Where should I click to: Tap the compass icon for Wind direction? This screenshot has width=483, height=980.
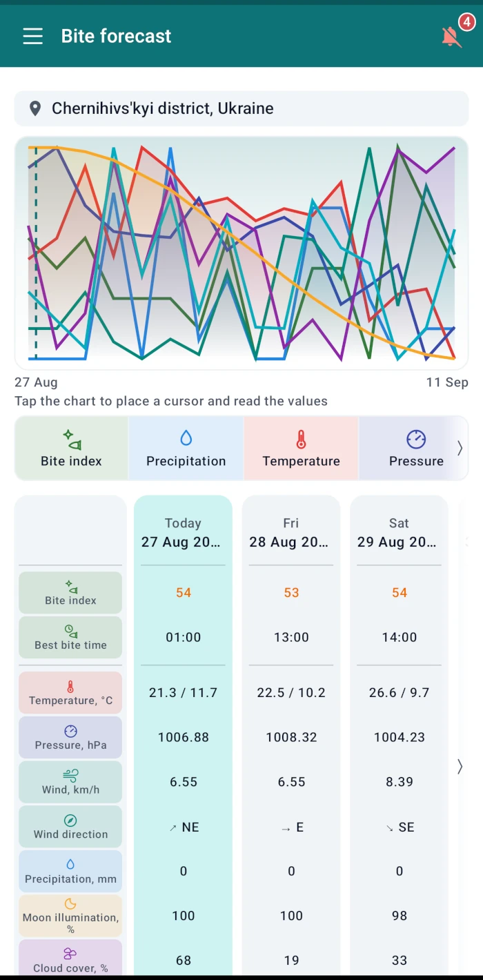(70, 821)
